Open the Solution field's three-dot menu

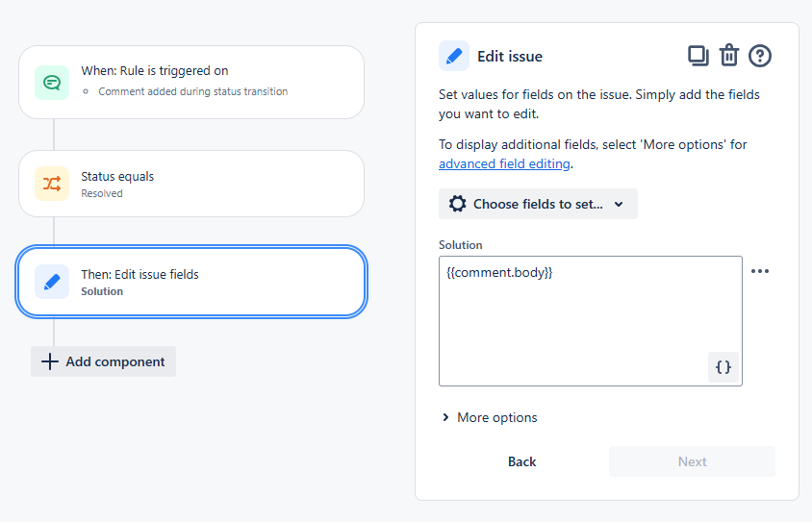760,271
